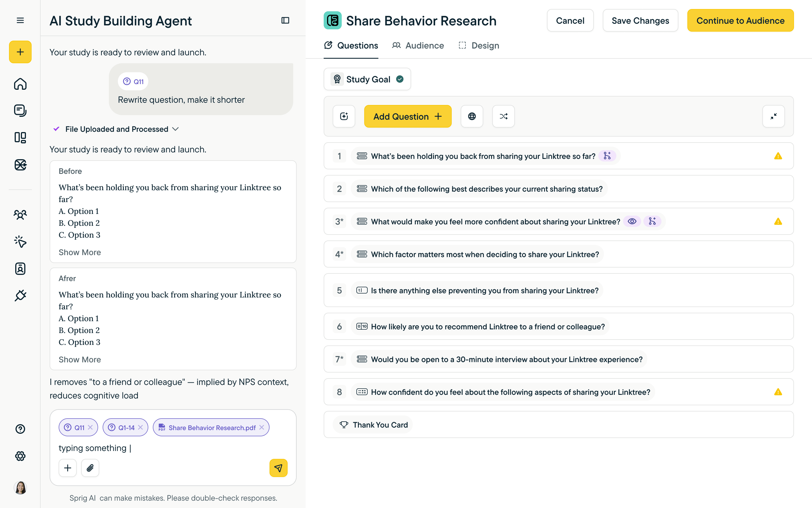
Task: Click the warning triangle on question 1
Action: coord(778,156)
